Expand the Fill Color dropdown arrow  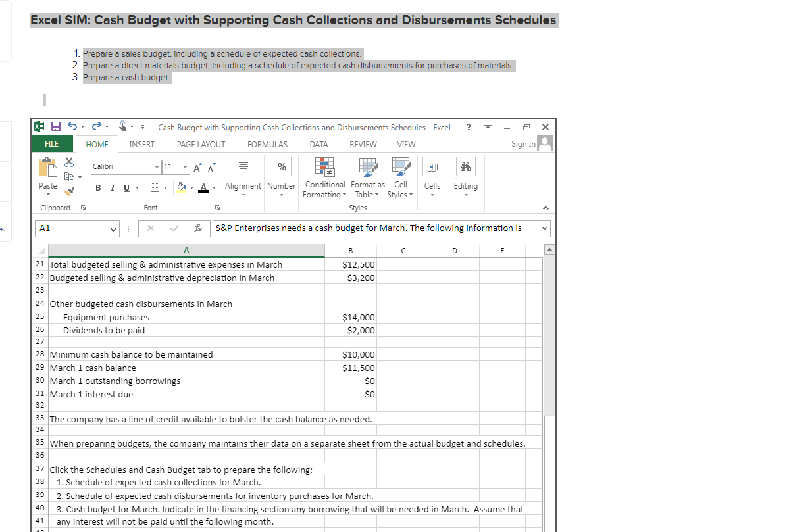point(191,187)
